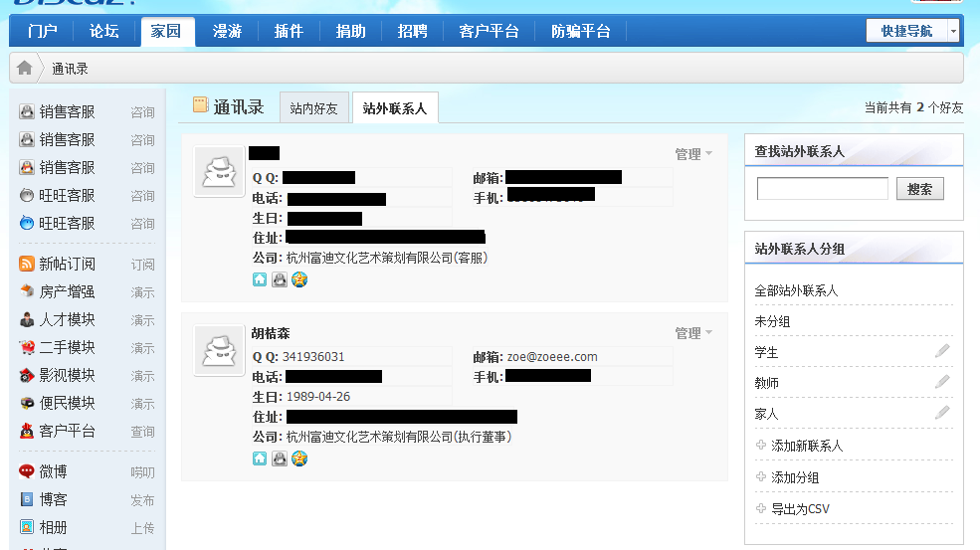Click first 旺旺客服 gray icon
The width and height of the screenshot is (980, 550).
pos(26,196)
